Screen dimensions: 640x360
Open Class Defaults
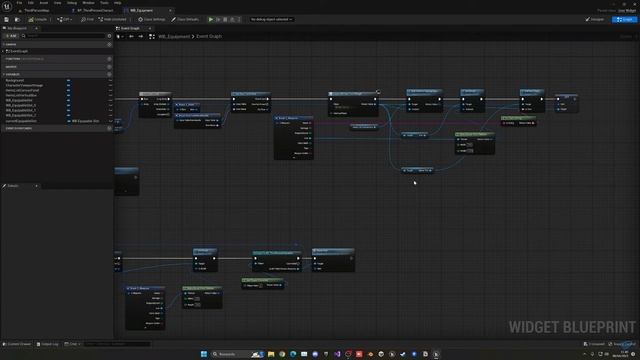(185, 19)
